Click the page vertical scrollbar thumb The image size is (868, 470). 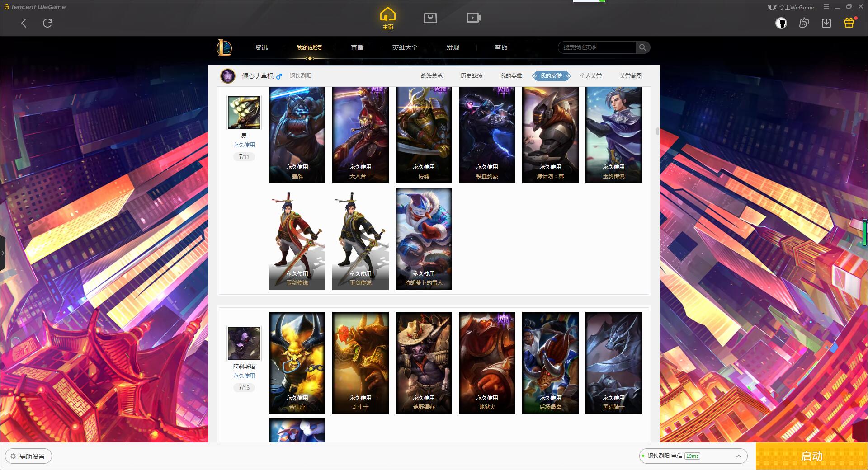click(x=657, y=132)
